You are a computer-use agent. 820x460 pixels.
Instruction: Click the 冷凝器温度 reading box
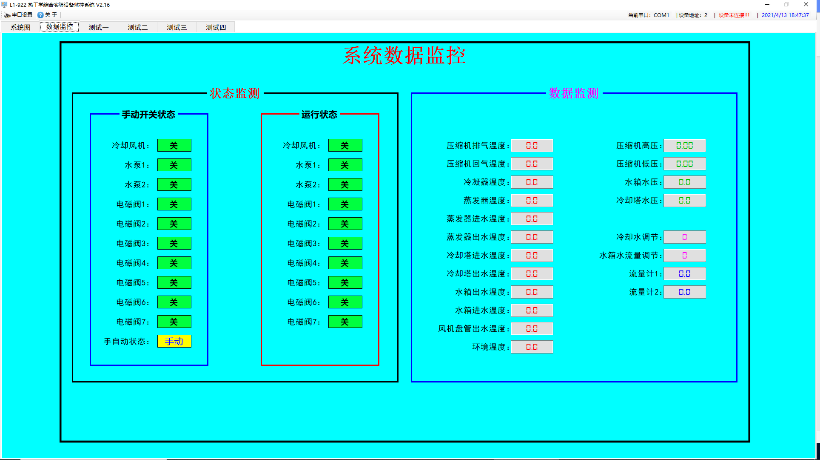(532, 182)
